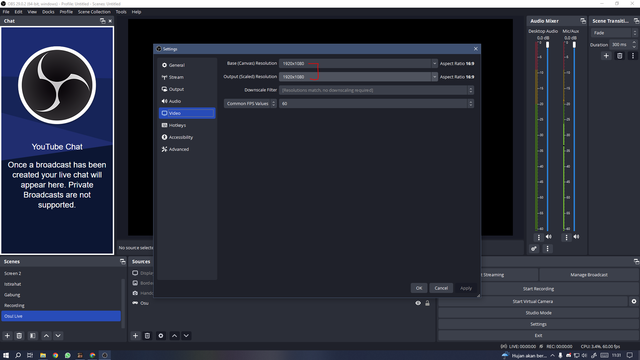Move selected source down
The image size is (640, 360).
[186, 336]
